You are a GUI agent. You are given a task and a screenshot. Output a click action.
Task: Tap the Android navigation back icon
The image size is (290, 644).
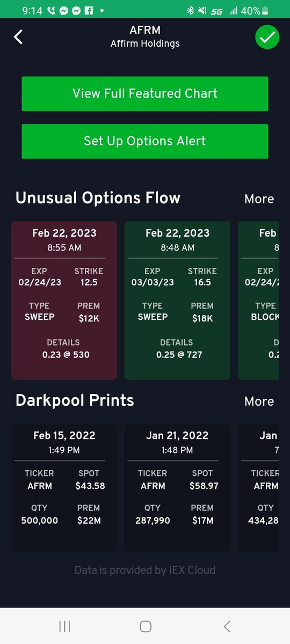pyautogui.click(x=227, y=626)
